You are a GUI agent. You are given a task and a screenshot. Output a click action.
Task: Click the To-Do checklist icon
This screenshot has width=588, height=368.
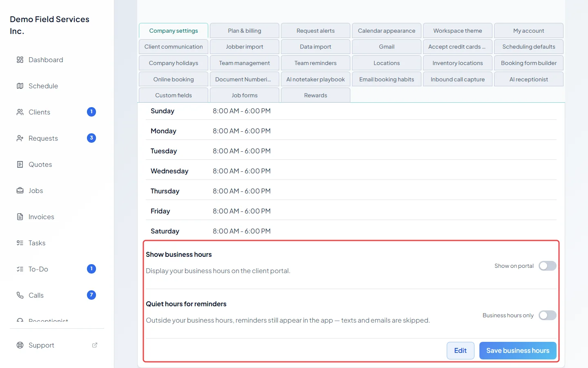(x=20, y=269)
